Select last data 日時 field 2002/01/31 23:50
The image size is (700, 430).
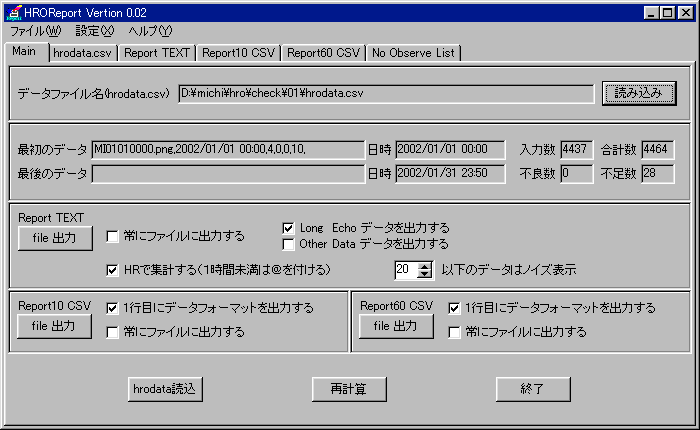pyautogui.click(x=450, y=174)
